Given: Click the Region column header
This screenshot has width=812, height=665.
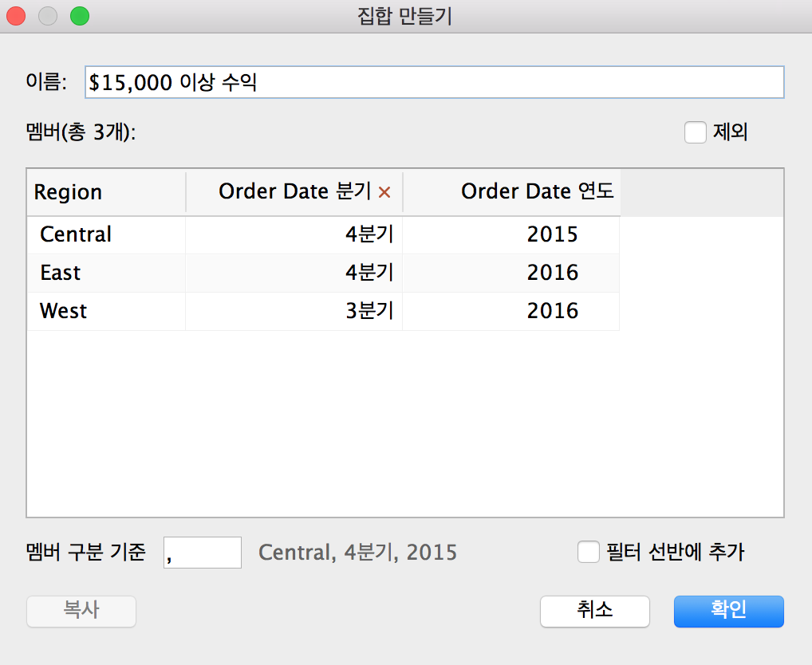Looking at the screenshot, I should pyautogui.click(x=106, y=192).
